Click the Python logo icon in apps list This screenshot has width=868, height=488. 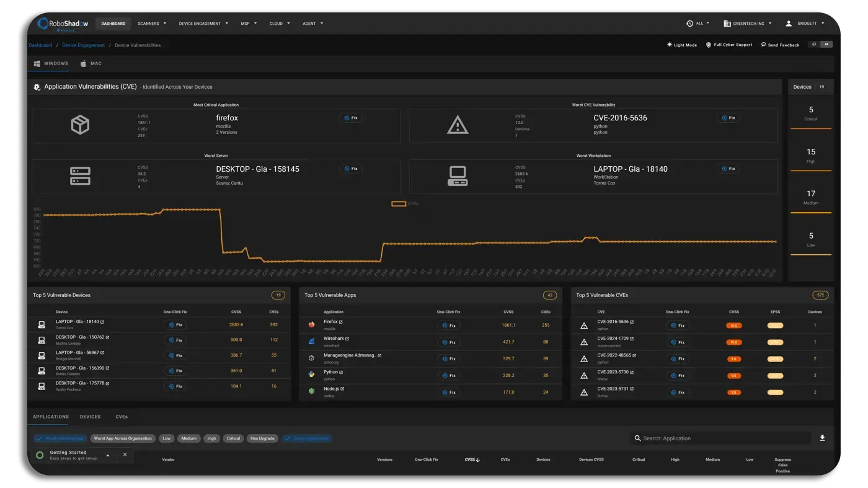pyautogui.click(x=311, y=375)
